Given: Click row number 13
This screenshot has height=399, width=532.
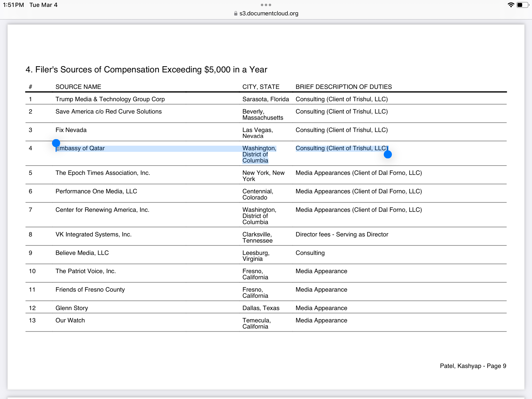Looking at the screenshot, I should tap(32, 320).
